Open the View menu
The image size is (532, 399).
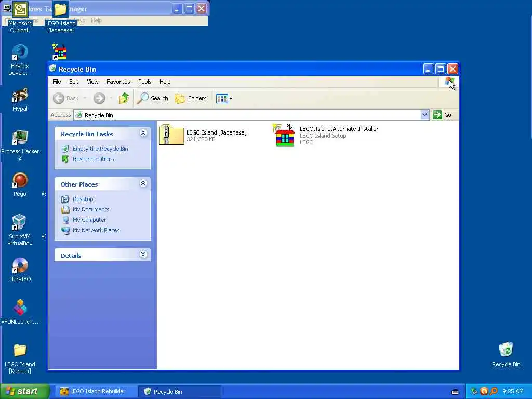(92, 82)
